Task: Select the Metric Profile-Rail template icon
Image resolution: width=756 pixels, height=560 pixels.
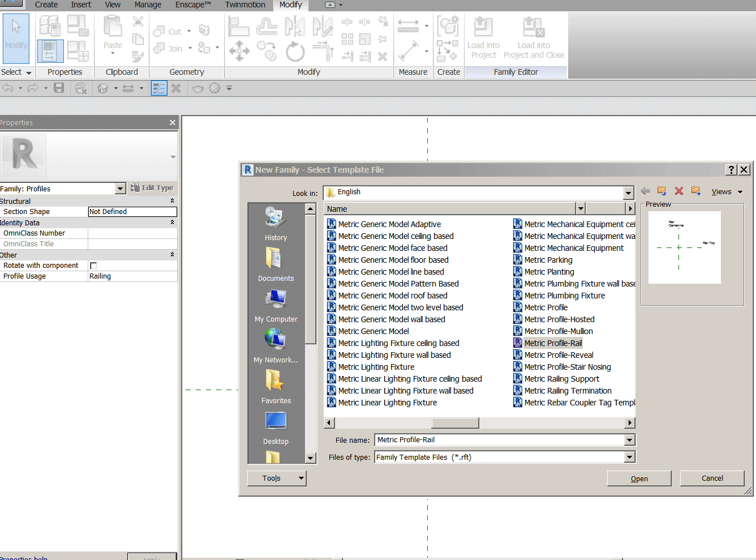Action: [517, 343]
